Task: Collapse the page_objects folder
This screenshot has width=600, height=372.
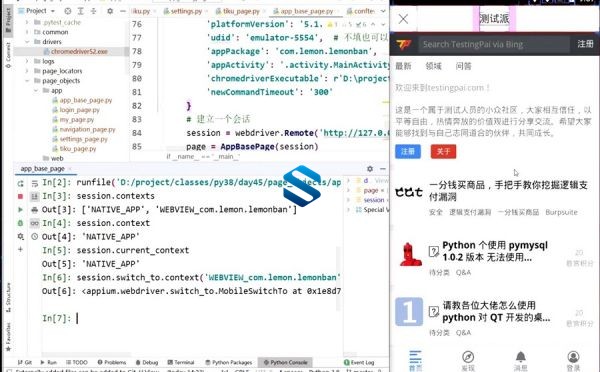Action: [27, 81]
